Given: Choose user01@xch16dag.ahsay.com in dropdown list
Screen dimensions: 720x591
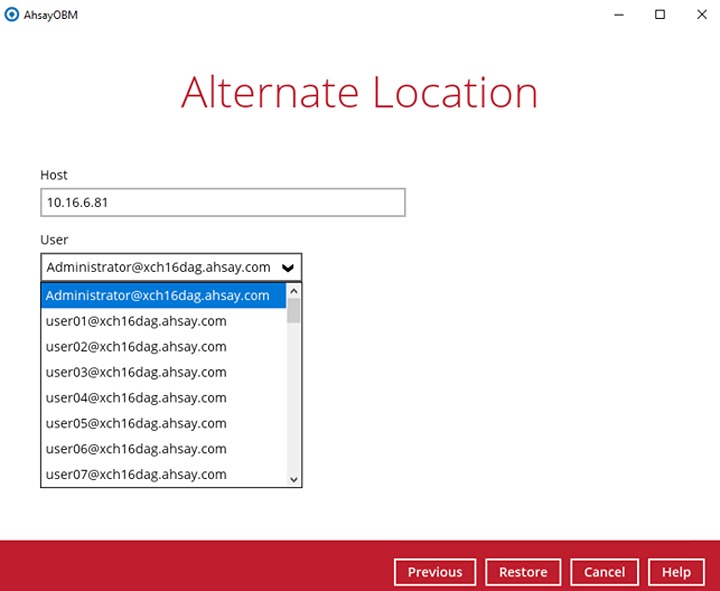Looking at the screenshot, I should click(136, 321).
